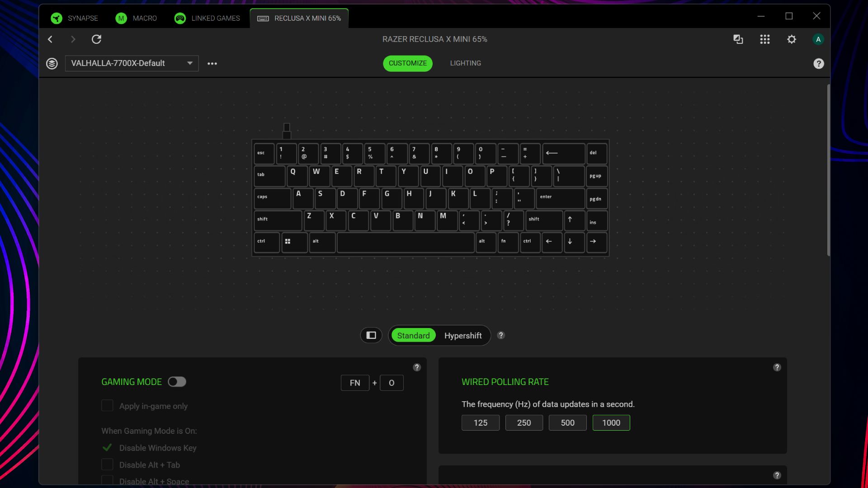
Task: Select the W key
Action: click(x=320, y=176)
